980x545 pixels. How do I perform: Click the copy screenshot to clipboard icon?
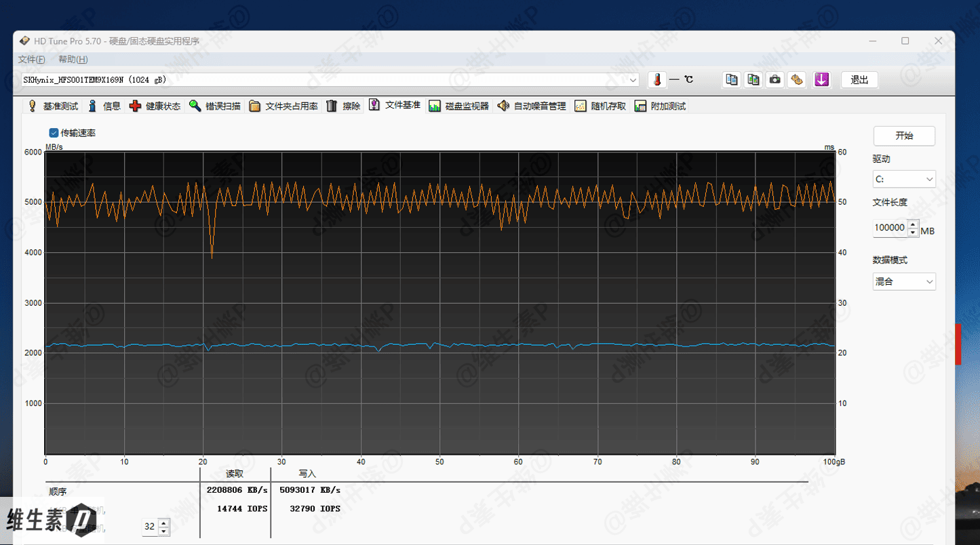[x=753, y=80]
